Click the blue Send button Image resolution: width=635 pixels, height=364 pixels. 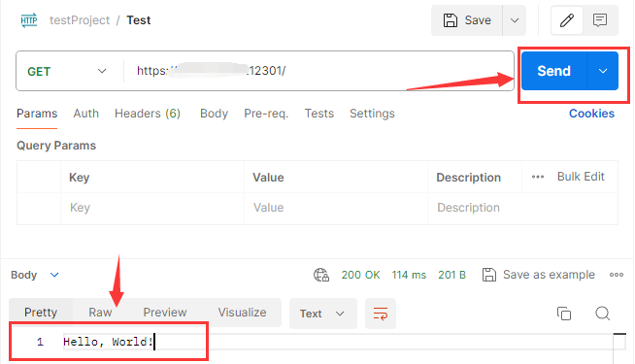(553, 71)
